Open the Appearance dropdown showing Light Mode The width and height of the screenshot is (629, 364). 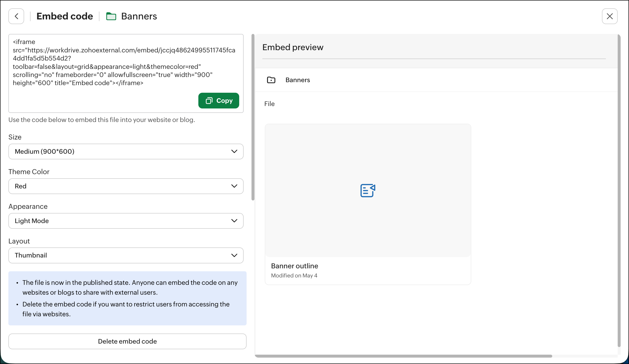[x=126, y=221]
